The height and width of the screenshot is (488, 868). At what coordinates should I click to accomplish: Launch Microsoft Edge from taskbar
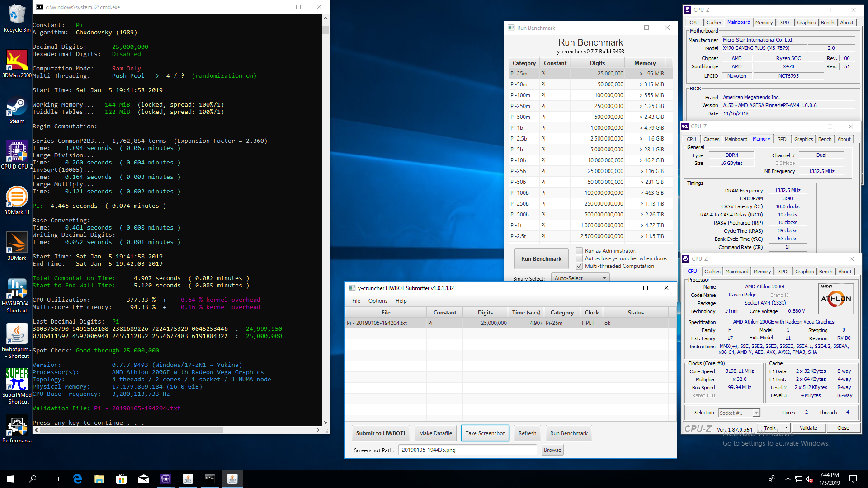(x=77, y=479)
